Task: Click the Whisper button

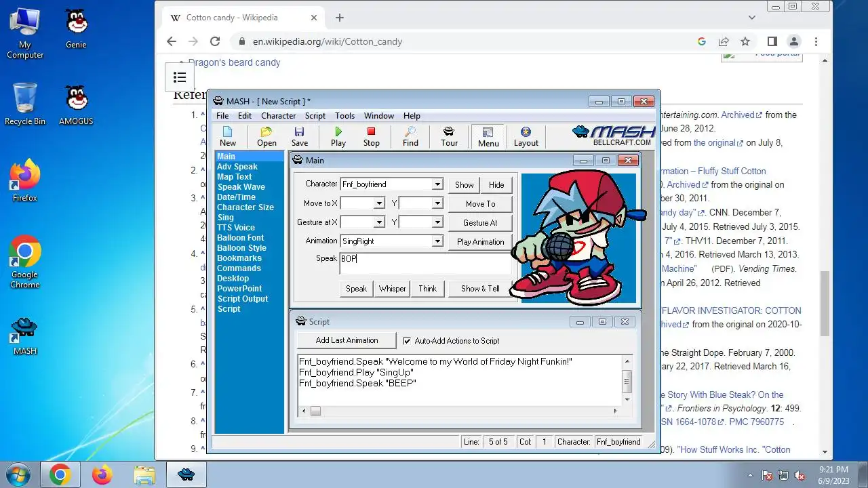Action: coord(392,289)
